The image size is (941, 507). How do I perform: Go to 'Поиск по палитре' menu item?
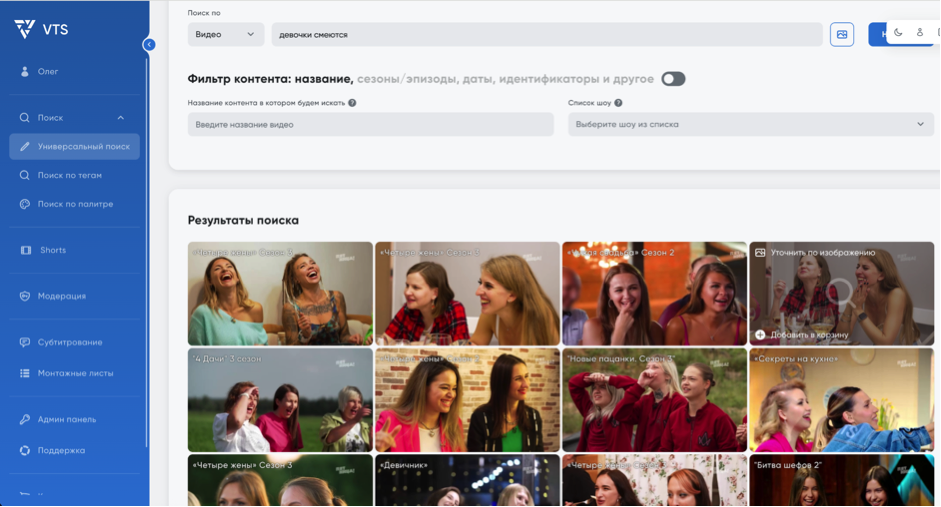tap(75, 204)
